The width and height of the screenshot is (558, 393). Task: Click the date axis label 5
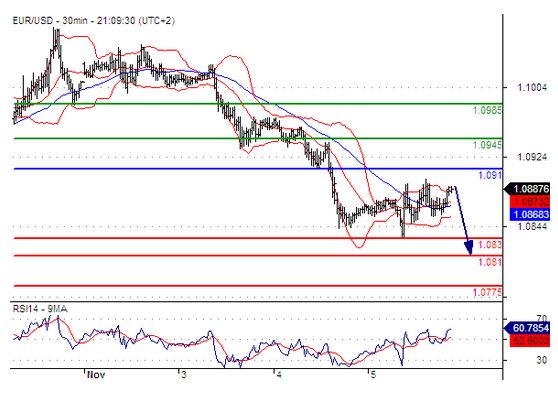click(373, 375)
